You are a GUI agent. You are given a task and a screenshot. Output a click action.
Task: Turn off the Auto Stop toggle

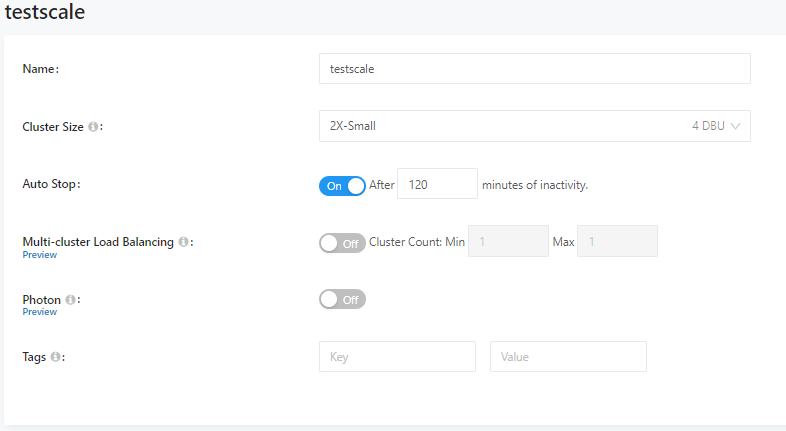click(342, 186)
